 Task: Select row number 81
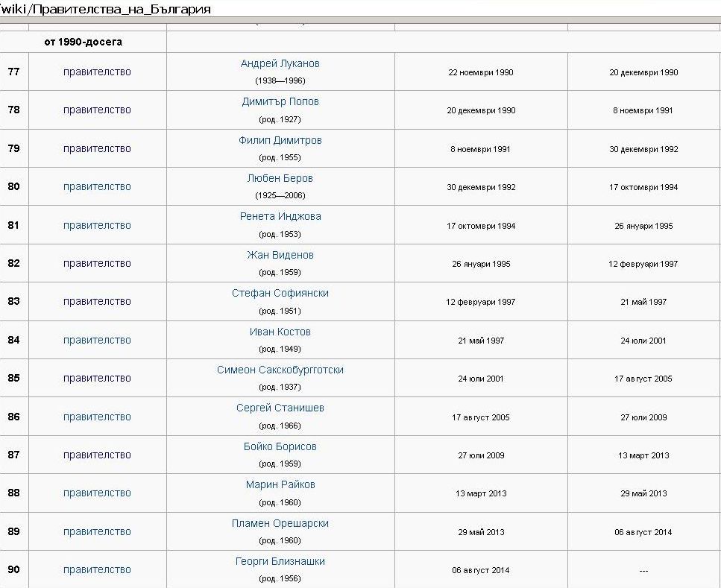pyautogui.click(x=14, y=225)
